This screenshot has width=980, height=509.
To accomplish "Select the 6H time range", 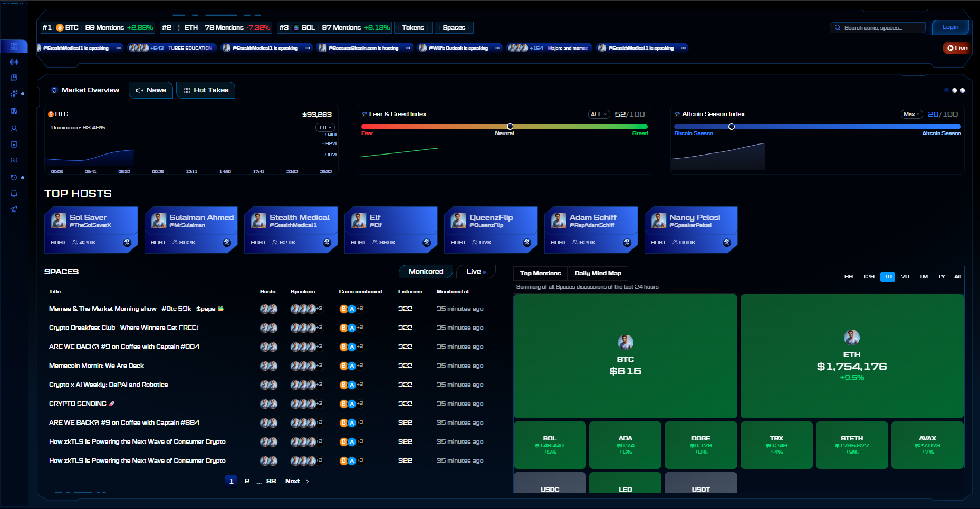I will (849, 277).
